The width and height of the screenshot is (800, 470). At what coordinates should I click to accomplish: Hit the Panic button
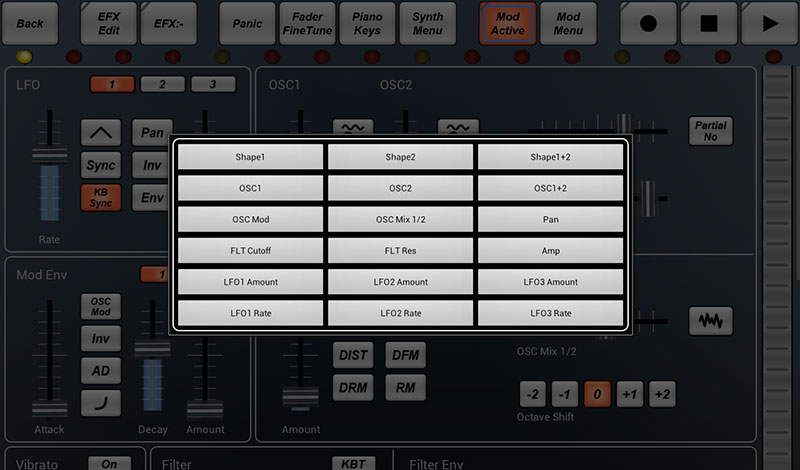[x=247, y=23]
